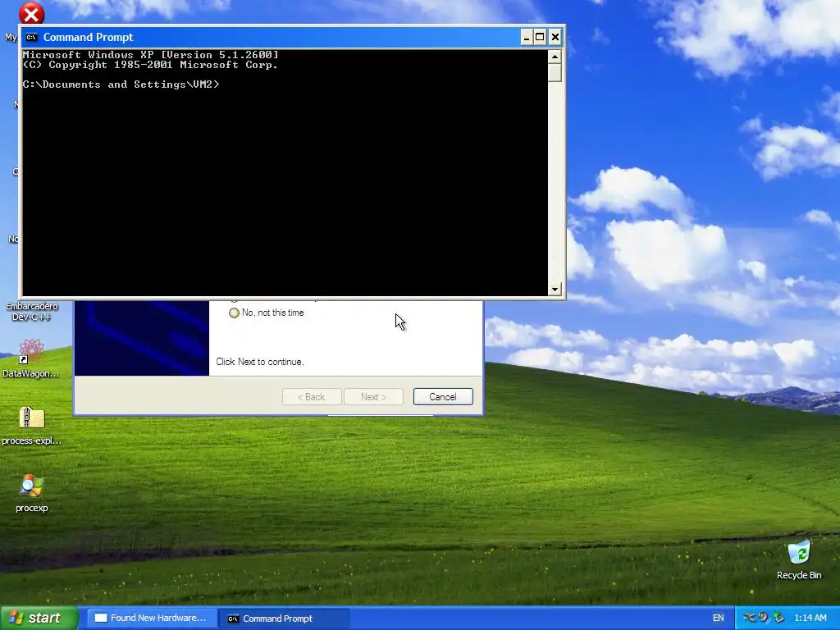Select the Recycle Bin icon
840x630 pixels.
[x=799, y=552]
